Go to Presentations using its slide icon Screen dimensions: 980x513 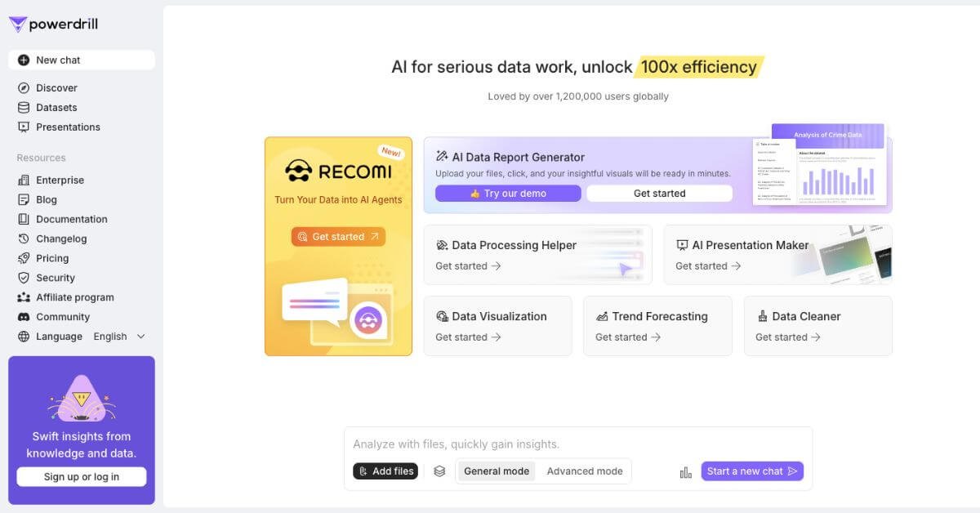(24, 127)
